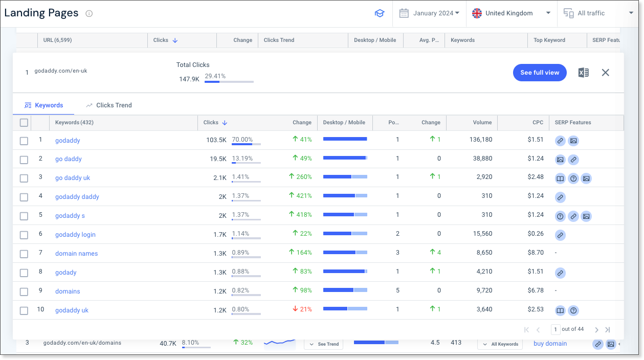Click the link SERP icon in go daddy row

pyautogui.click(x=573, y=160)
